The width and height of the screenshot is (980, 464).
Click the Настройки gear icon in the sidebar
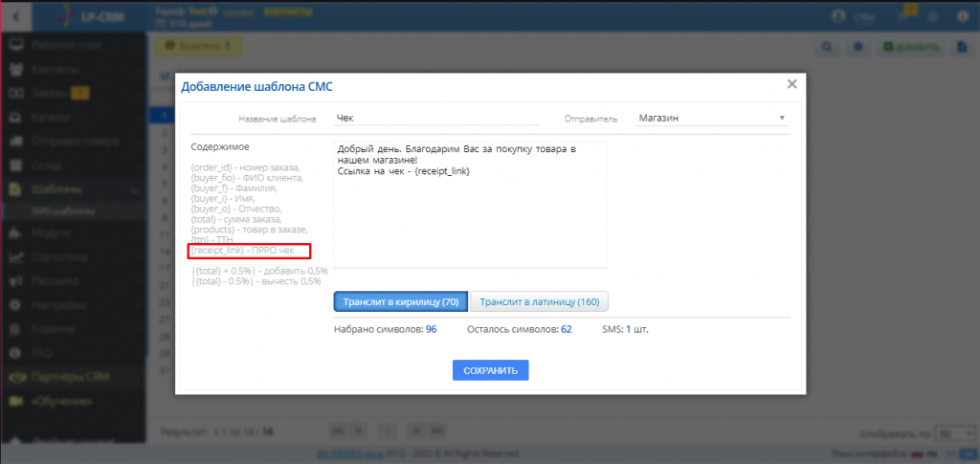15,305
